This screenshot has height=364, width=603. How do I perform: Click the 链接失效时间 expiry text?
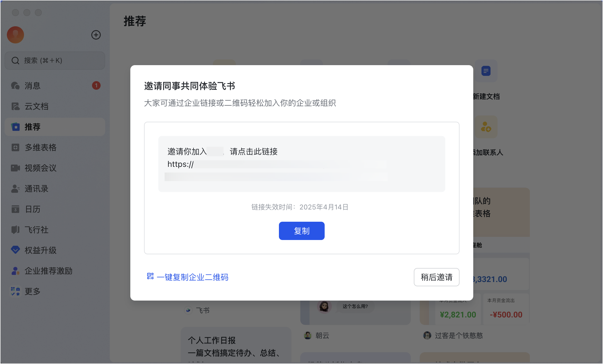point(300,207)
